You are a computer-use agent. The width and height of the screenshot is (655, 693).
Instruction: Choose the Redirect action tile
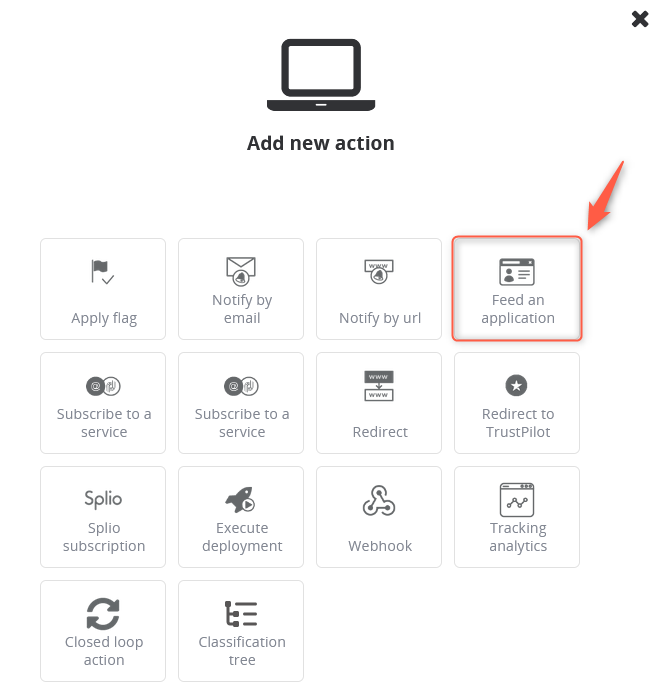click(x=379, y=403)
